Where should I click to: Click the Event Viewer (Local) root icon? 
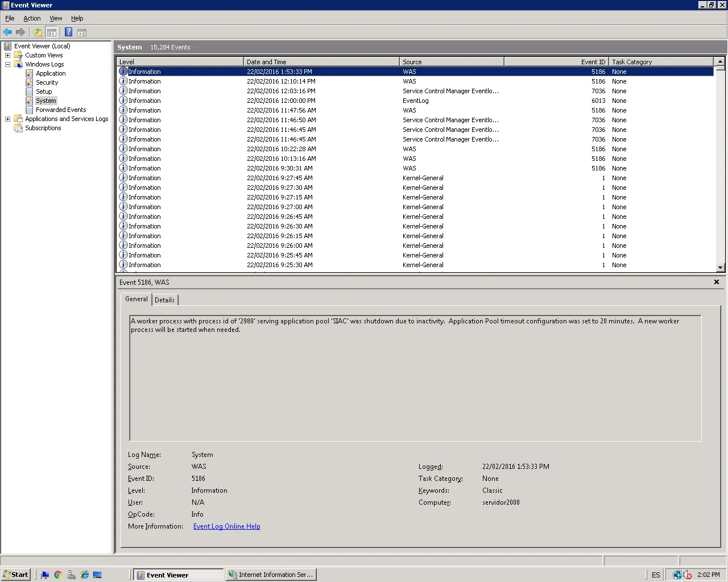pos(8,46)
